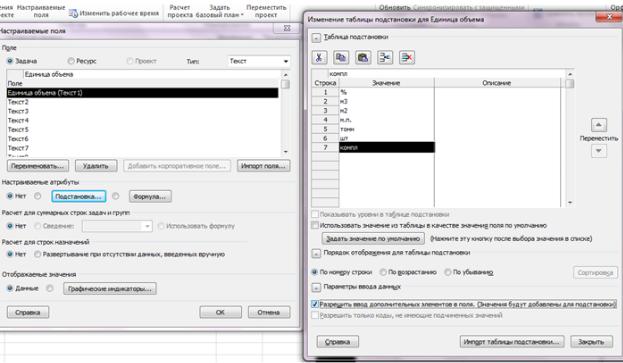Select 'Нет' under Настраиваемые атрибуты

10,196
